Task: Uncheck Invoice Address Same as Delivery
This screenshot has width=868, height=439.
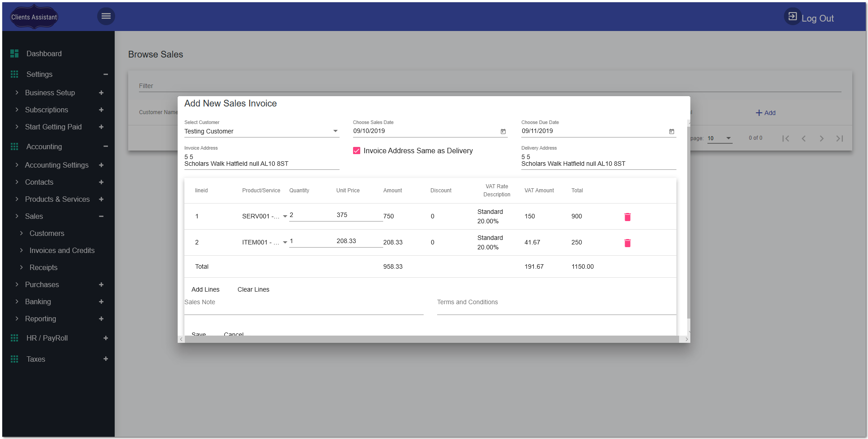Action: [x=357, y=151]
